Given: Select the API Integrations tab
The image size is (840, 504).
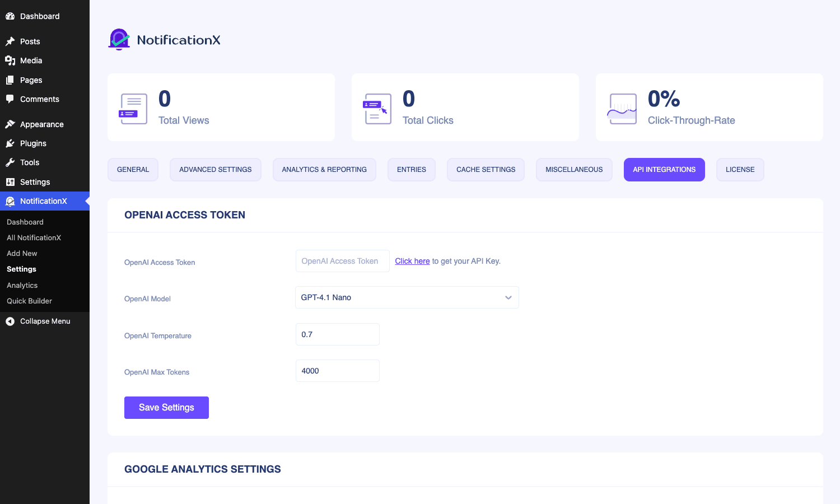Looking at the screenshot, I should coord(664,170).
